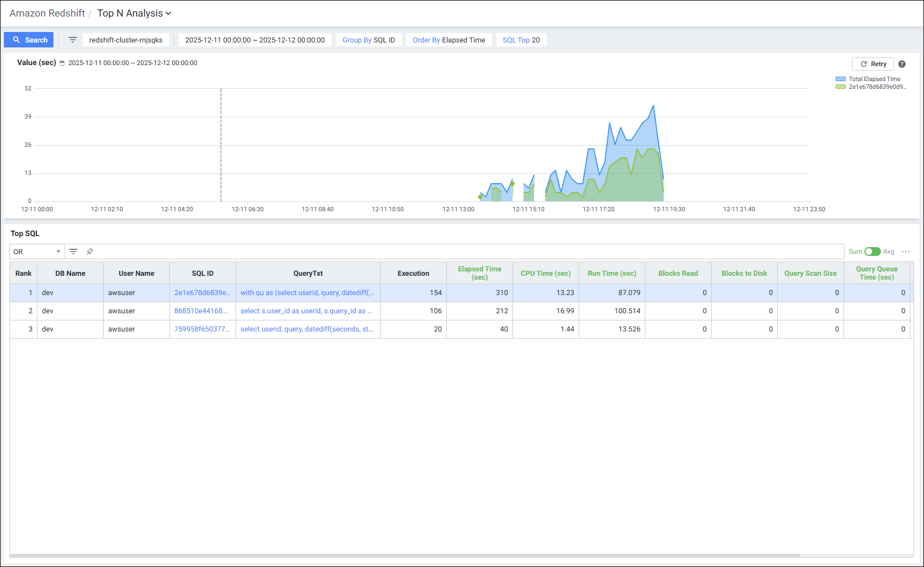Open the OR condition dropdown
924x567 pixels.
tap(36, 252)
